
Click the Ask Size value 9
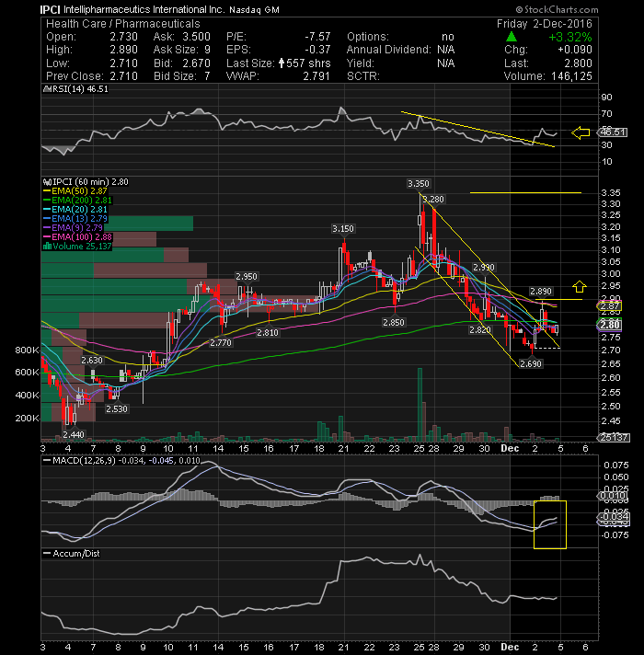[x=207, y=50]
